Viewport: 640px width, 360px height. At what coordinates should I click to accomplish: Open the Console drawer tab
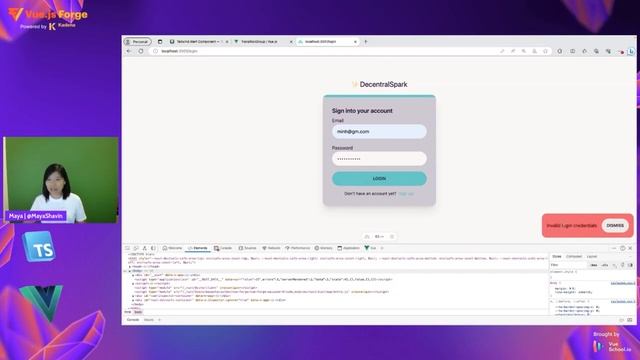pos(133,320)
